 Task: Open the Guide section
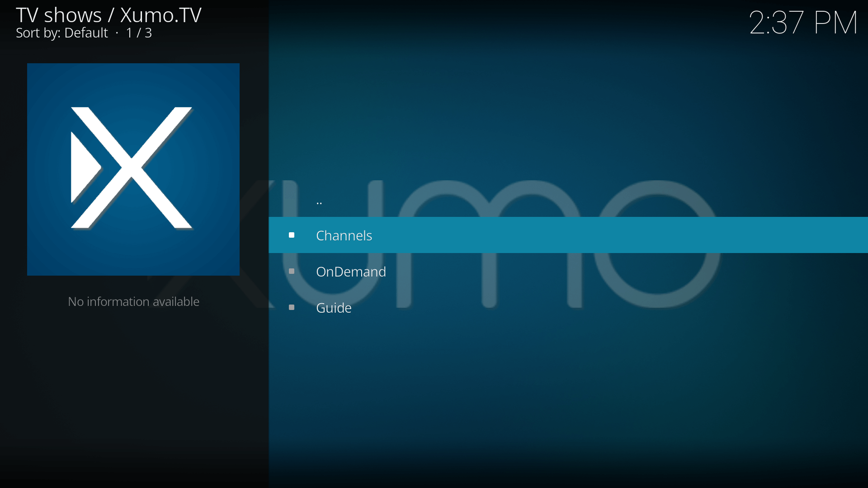[334, 307]
